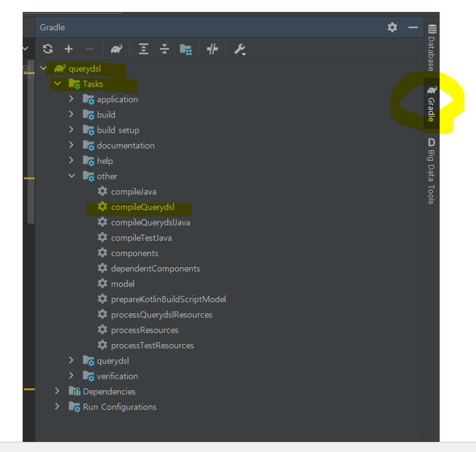
Task: Click the Run Configurations folder icon
Action: 74,407
